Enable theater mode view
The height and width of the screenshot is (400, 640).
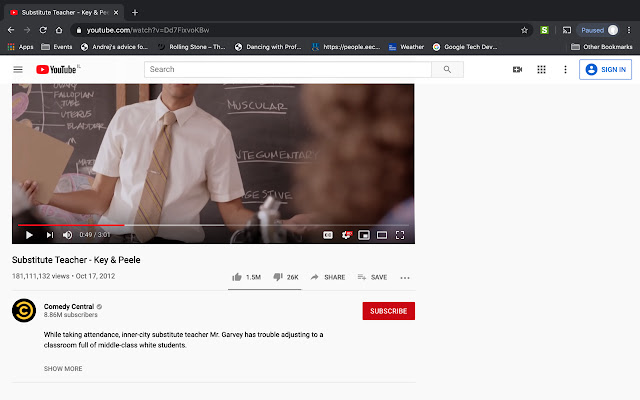[x=382, y=235]
